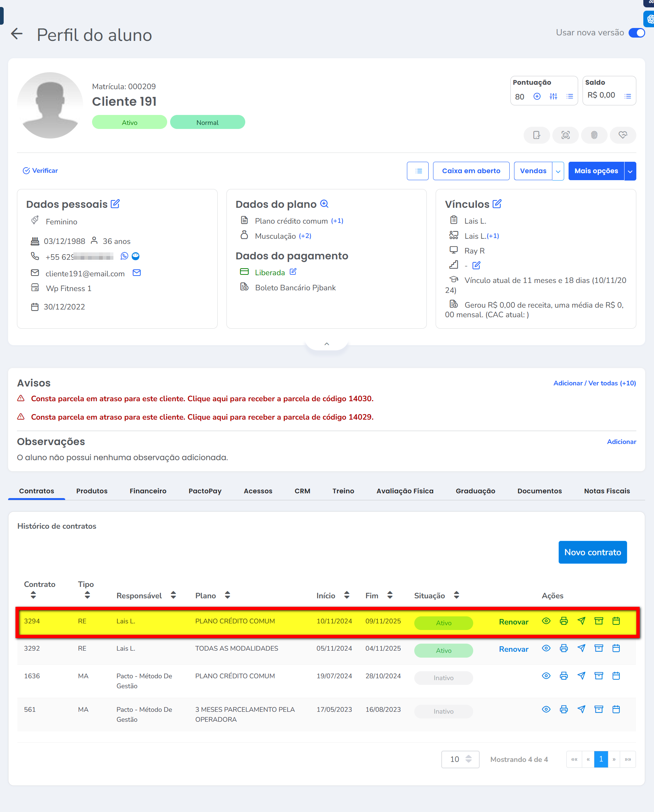This screenshot has width=654, height=812.
Task: View contract 3294 with eye icon
Action: tap(546, 621)
